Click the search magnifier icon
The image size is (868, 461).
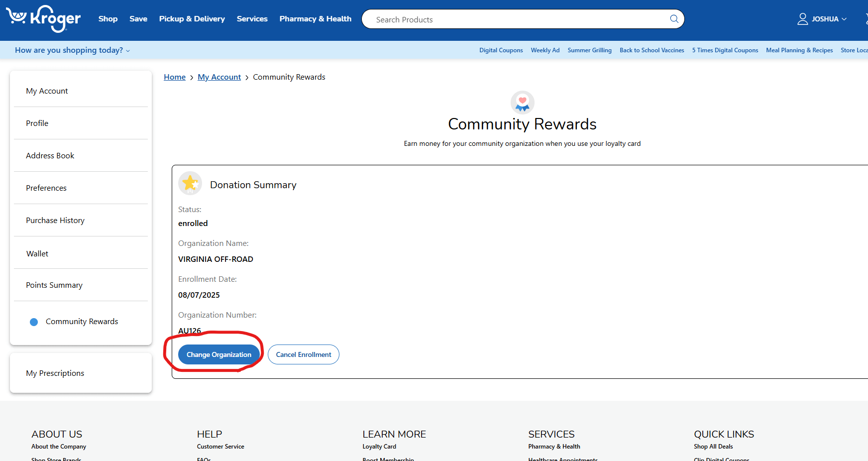(674, 19)
